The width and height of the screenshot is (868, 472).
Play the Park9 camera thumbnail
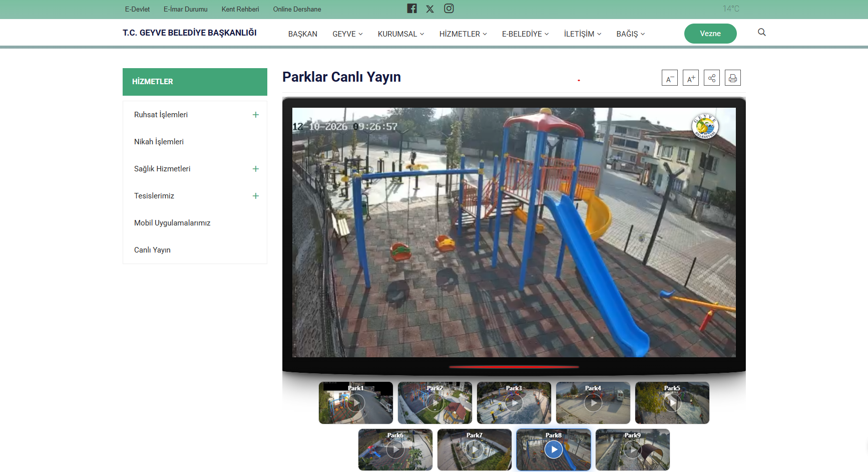click(633, 450)
